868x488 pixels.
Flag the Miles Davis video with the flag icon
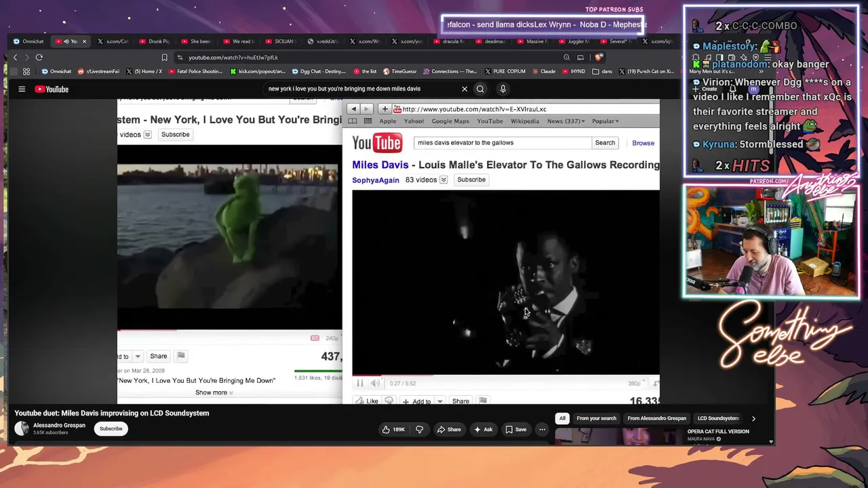coord(483,401)
